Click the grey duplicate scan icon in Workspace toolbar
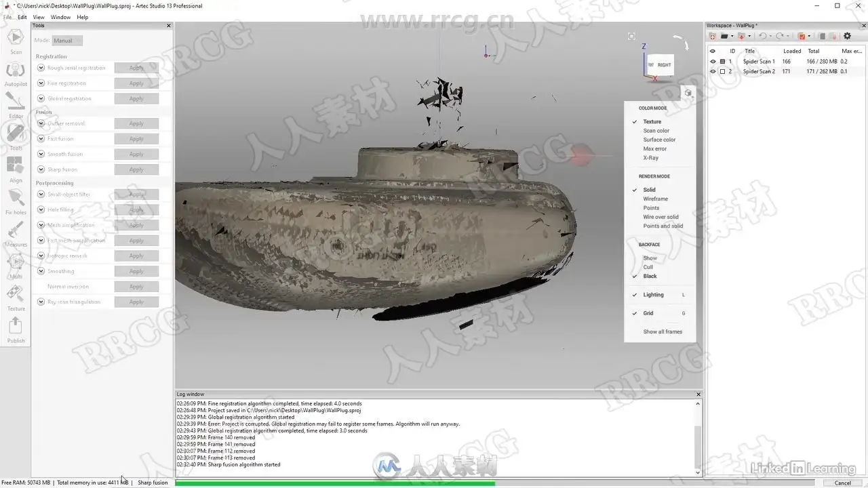The image size is (868, 488). 822,36
